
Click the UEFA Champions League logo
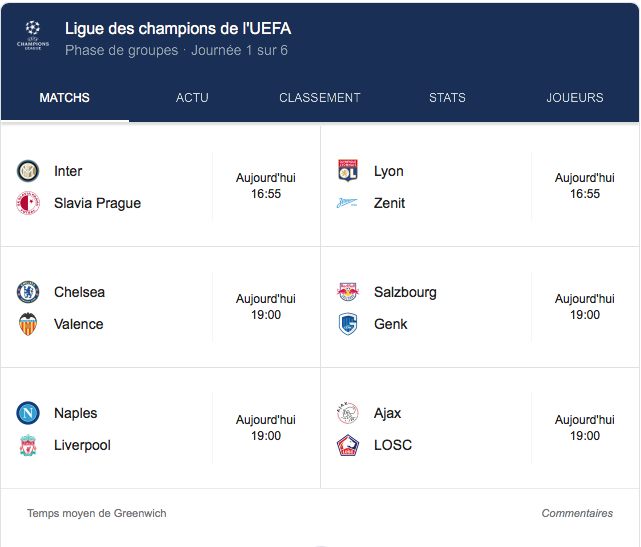point(33,38)
